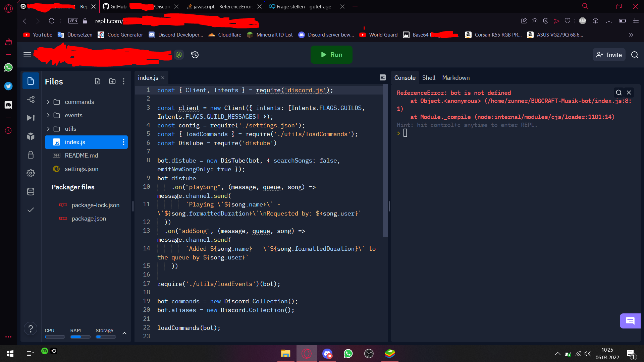Viewport: 644px width, 362px height.
Task: Show file history using the clock icon
Action: point(195,55)
